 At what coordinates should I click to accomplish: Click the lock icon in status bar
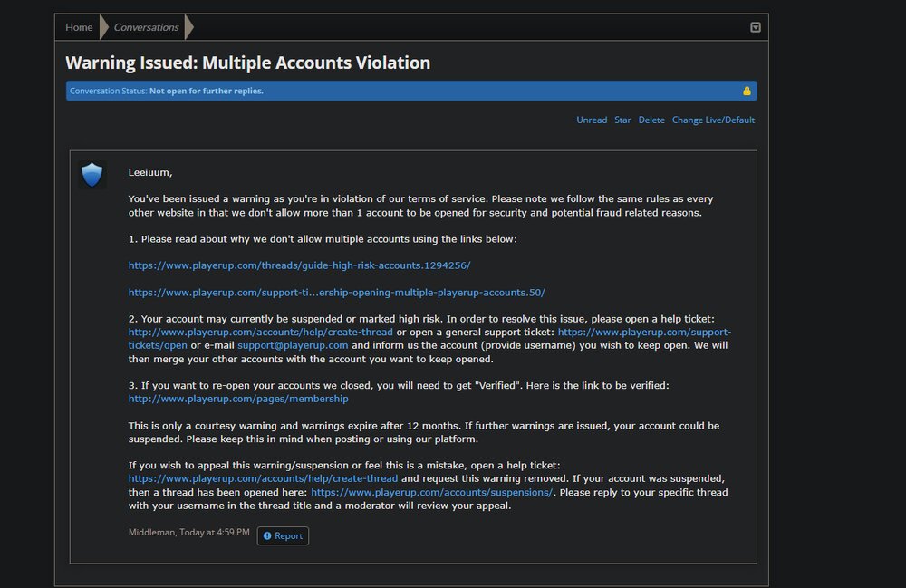point(747,91)
